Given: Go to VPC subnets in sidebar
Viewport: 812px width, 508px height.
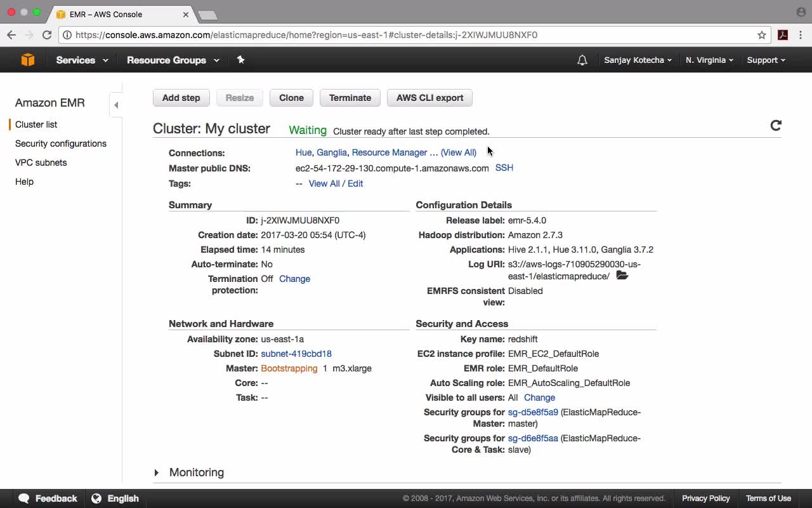Looking at the screenshot, I should pos(41,163).
